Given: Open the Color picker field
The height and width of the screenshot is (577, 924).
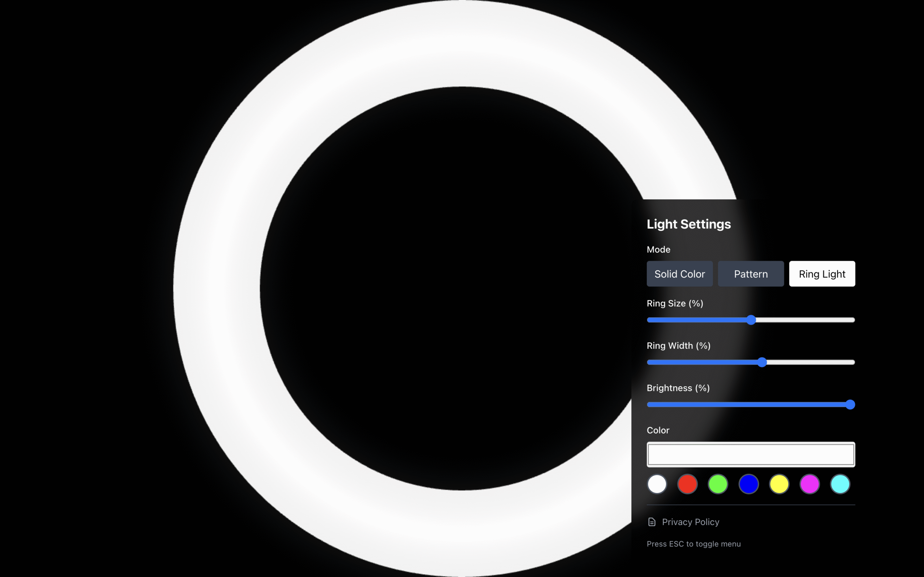Looking at the screenshot, I should (751, 454).
